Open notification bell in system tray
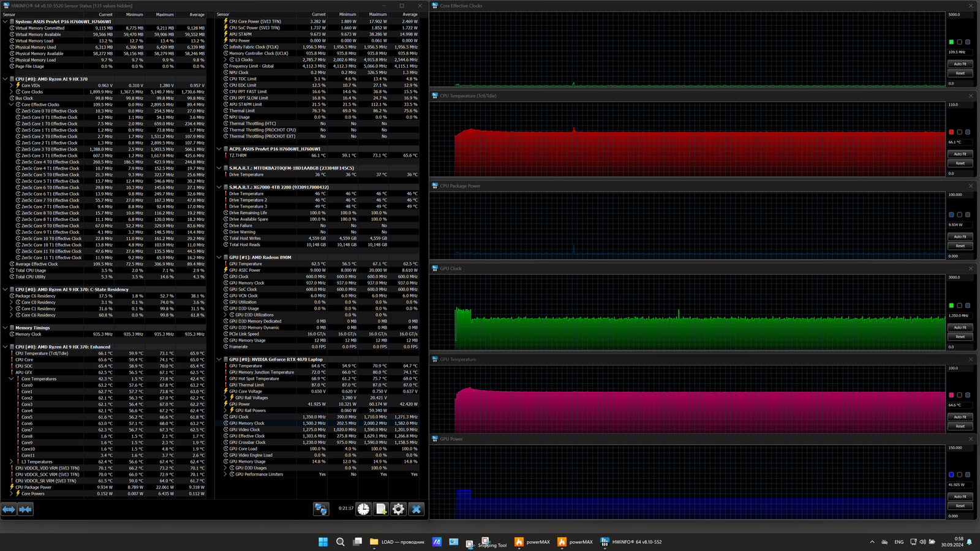The width and height of the screenshot is (980, 551). (970, 542)
